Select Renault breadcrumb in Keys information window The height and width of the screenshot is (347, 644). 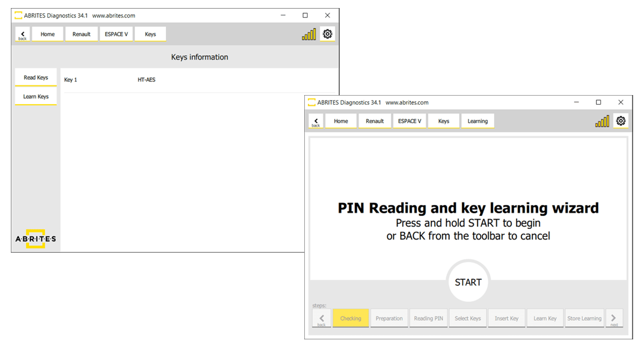(81, 34)
